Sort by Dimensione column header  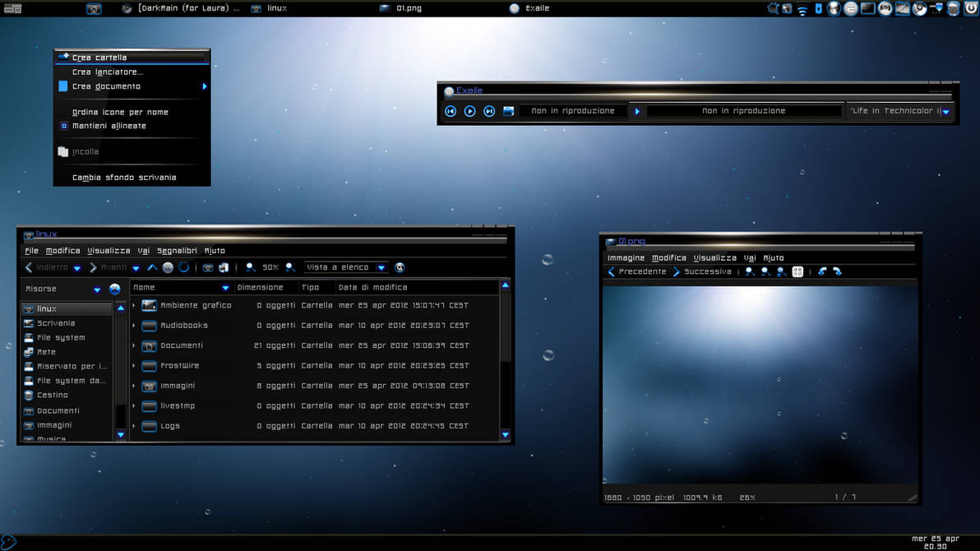click(260, 287)
